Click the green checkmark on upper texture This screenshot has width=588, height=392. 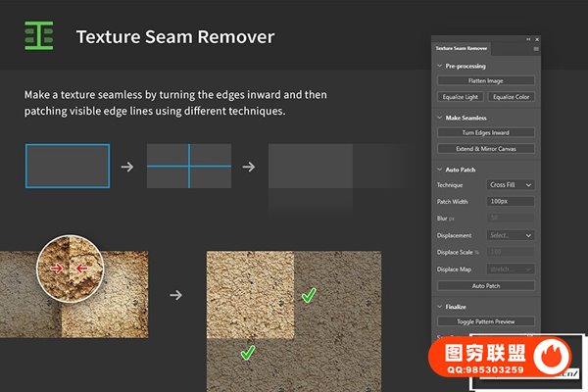click(308, 294)
